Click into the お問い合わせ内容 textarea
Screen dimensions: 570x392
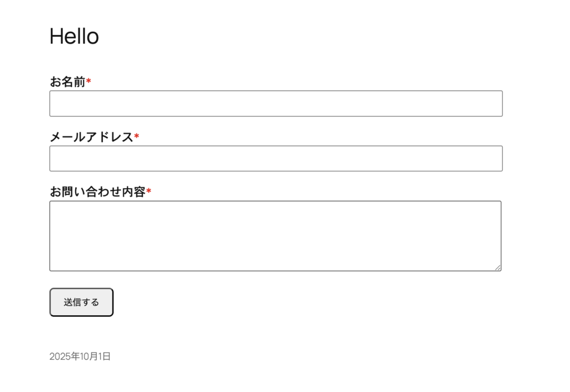point(276,236)
